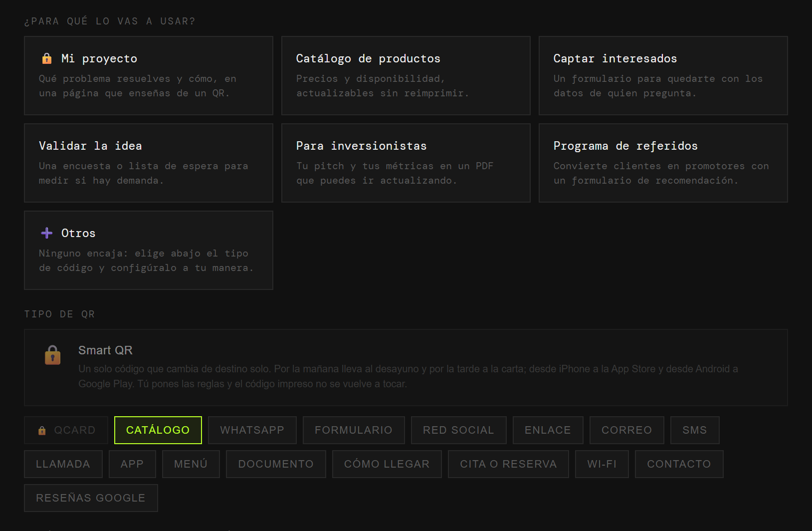This screenshot has width=812, height=531.
Task: Click 'Un formulario para quedarte' description
Action: [658, 86]
